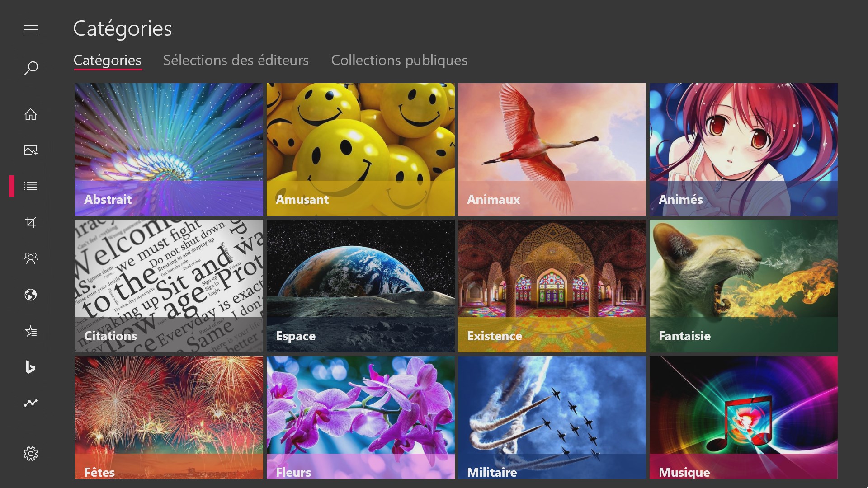Open the crop tool icon
Image resolution: width=868 pixels, height=488 pixels.
pos(31,222)
